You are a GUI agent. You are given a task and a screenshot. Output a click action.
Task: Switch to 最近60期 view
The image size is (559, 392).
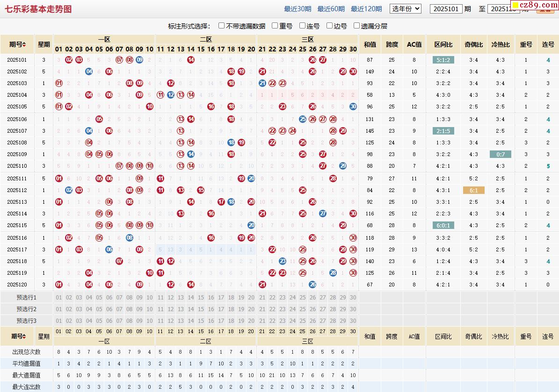click(x=331, y=9)
